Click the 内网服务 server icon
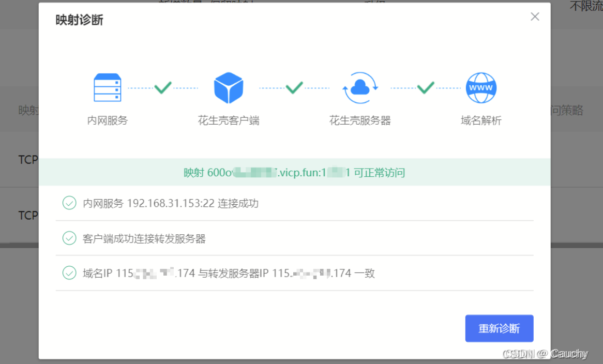This screenshot has height=364, width=603. (107, 87)
